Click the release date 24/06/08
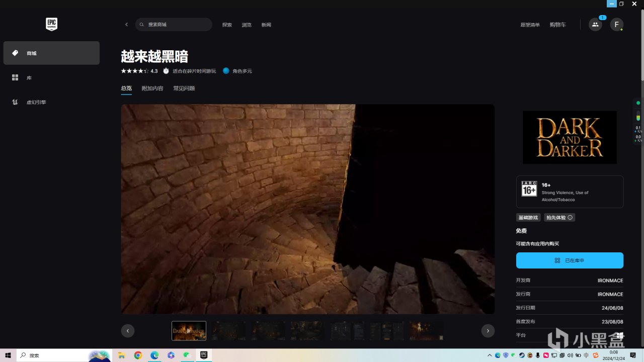This screenshot has height=362, width=644. [612, 308]
